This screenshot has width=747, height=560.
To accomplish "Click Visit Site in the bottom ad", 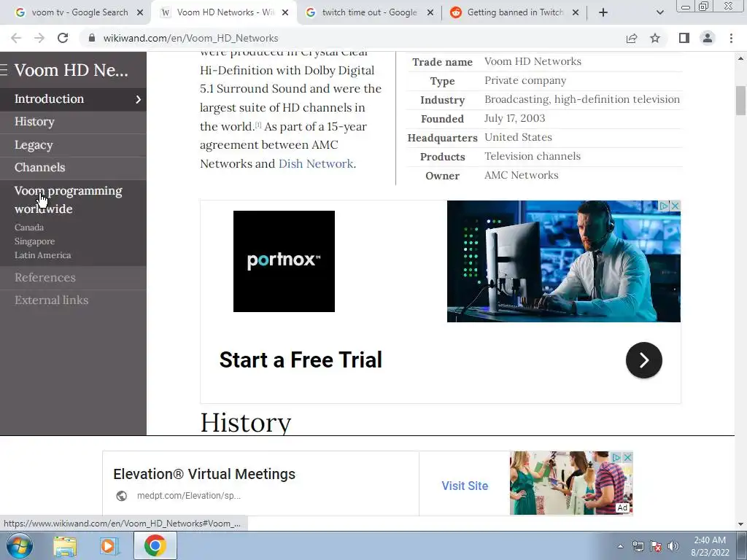I will [x=465, y=486].
